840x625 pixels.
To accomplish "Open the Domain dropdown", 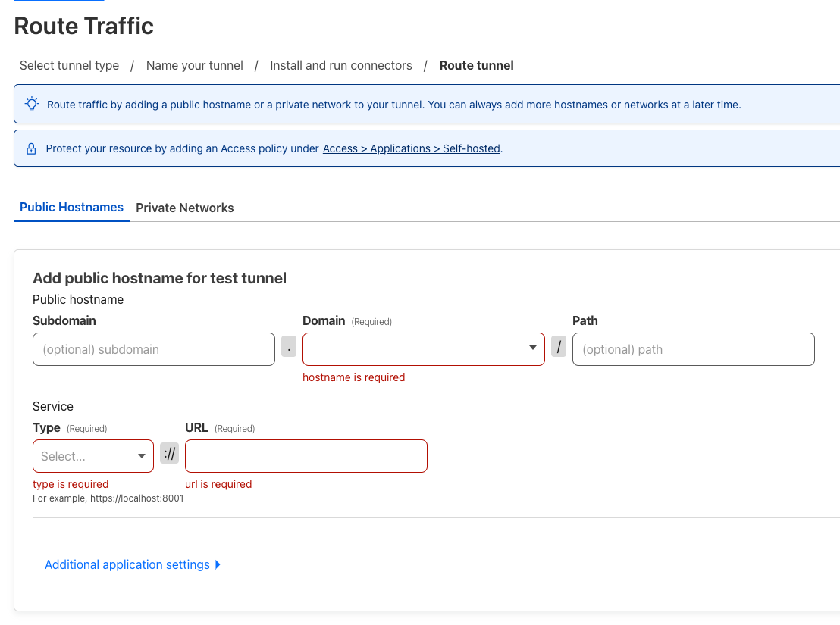I will click(423, 349).
